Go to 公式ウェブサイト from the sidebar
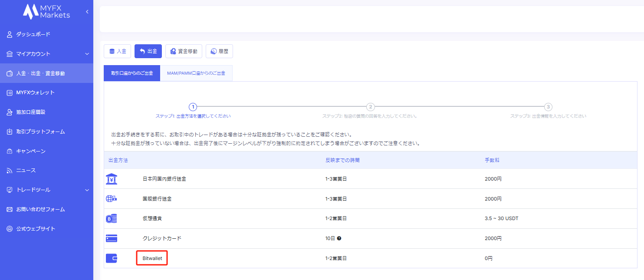Image resolution: width=644 pixels, height=280 pixels. point(36,229)
